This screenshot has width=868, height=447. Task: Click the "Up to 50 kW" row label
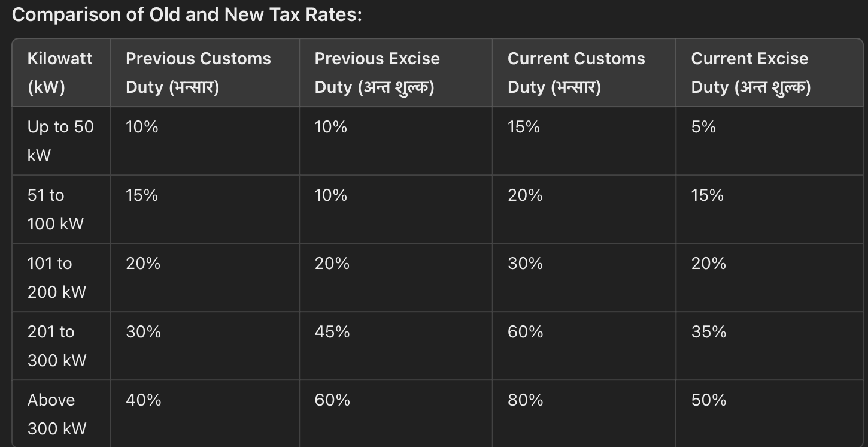coord(60,141)
